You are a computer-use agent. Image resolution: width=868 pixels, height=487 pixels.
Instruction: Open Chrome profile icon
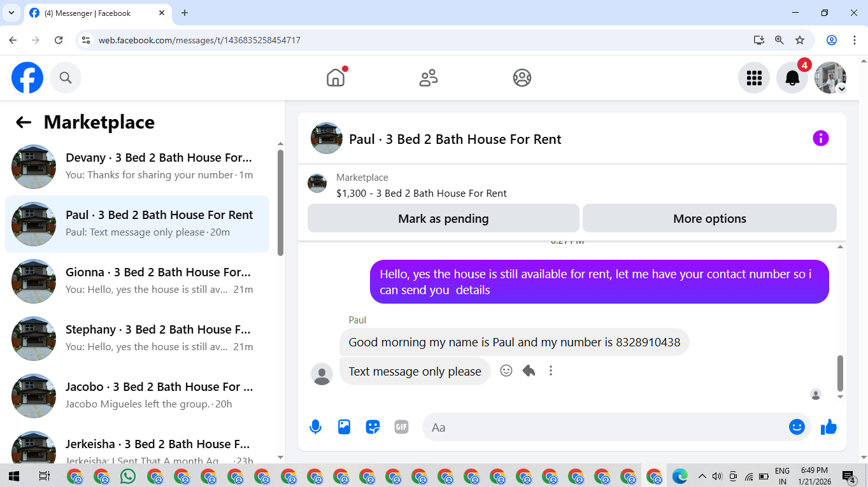tap(832, 40)
